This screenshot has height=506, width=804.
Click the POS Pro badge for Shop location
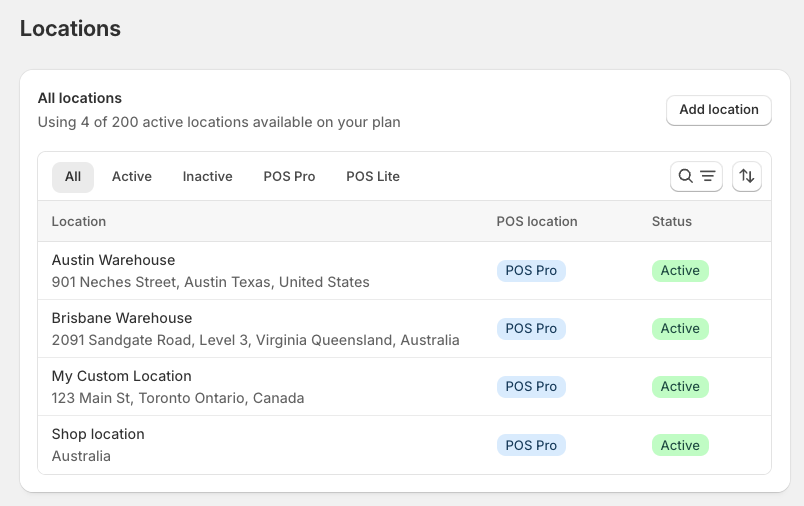point(531,445)
